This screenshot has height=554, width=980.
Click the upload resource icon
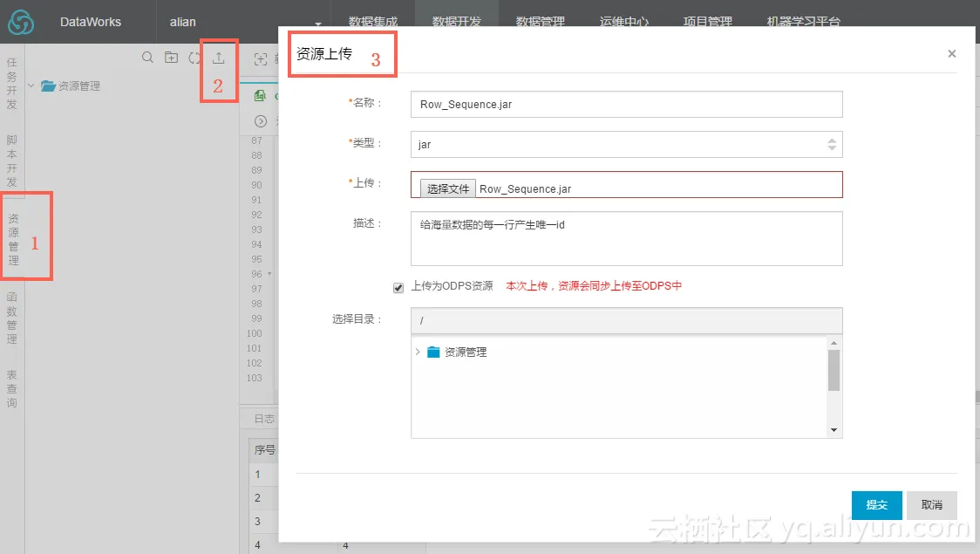coord(218,58)
